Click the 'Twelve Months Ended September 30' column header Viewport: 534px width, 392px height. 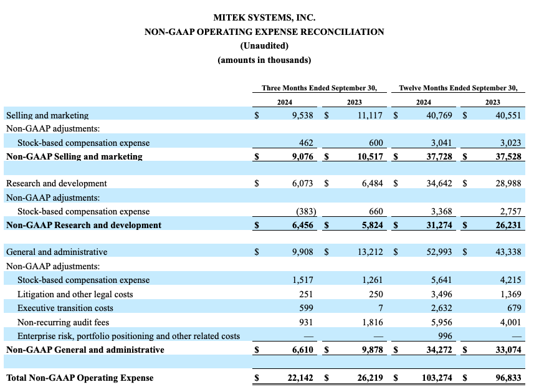(x=458, y=88)
